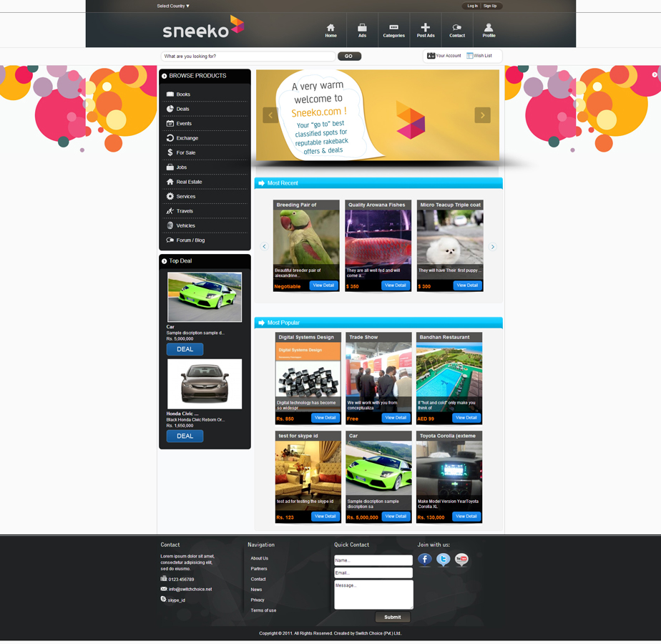
Task: Advance the welcome banner with right chevron
Action: click(483, 114)
